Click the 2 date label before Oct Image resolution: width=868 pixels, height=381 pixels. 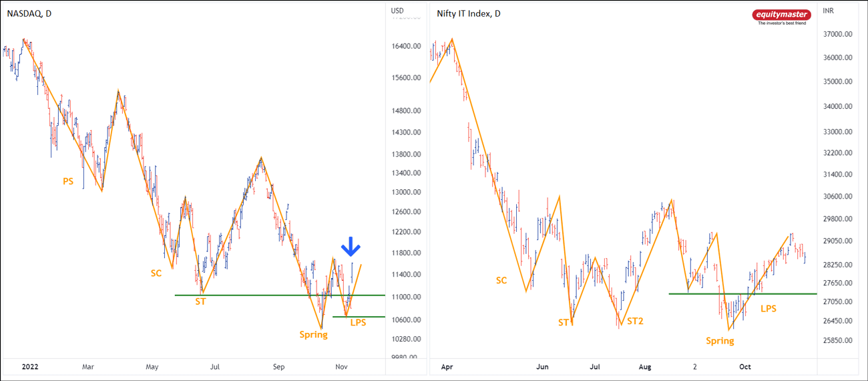pos(695,367)
